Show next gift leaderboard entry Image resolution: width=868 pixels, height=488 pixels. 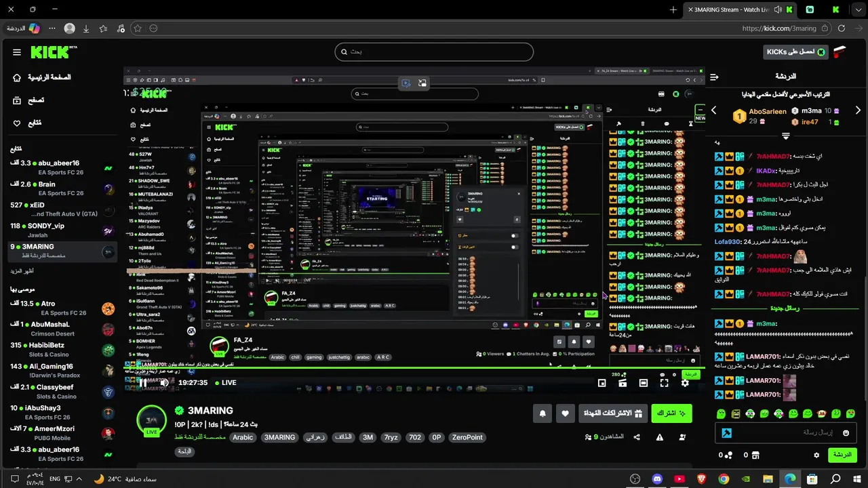(x=858, y=110)
